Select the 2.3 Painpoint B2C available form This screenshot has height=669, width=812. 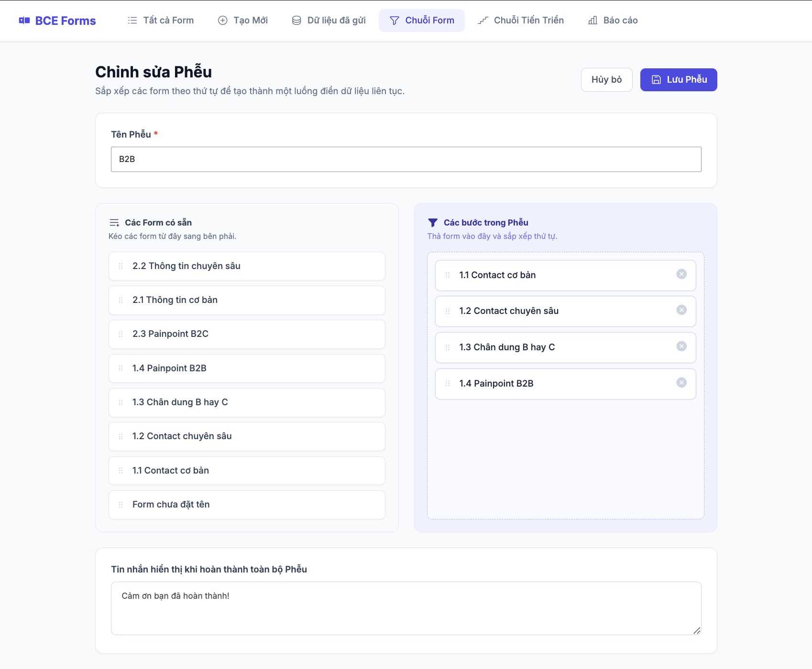pos(247,334)
